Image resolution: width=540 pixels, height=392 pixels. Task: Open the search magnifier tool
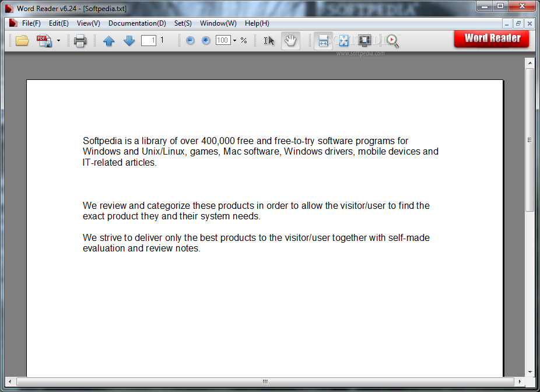click(x=392, y=41)
